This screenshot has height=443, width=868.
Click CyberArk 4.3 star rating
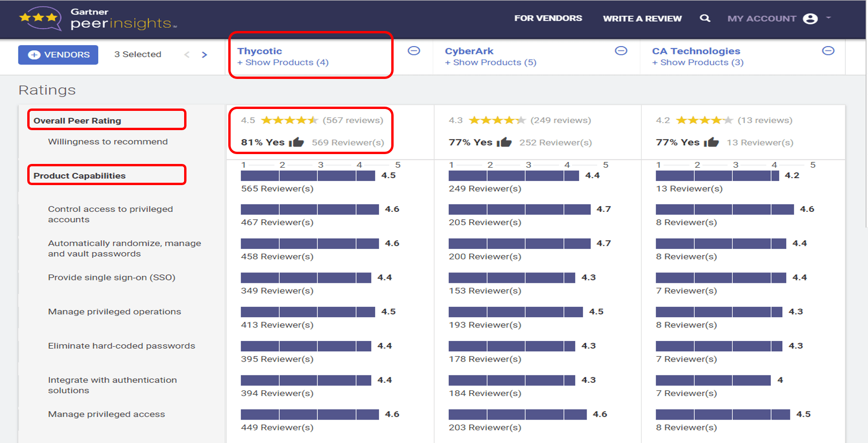click(497, 120)
